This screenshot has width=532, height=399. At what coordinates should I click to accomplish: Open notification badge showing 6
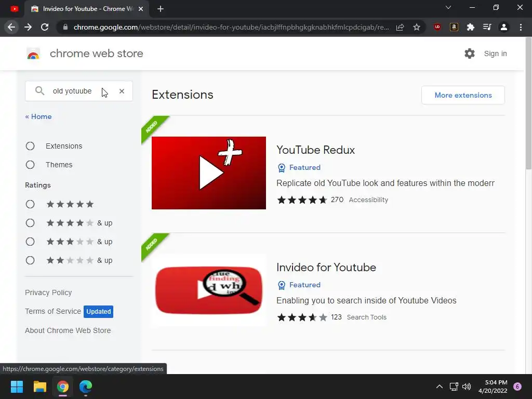pos(517,387)
